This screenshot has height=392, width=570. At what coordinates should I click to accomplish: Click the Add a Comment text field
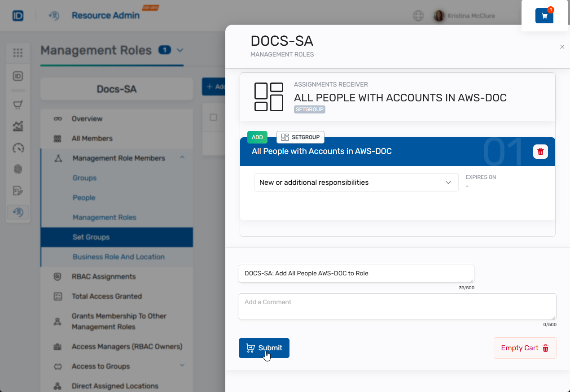pyautogui.click(x=397, y=306)
